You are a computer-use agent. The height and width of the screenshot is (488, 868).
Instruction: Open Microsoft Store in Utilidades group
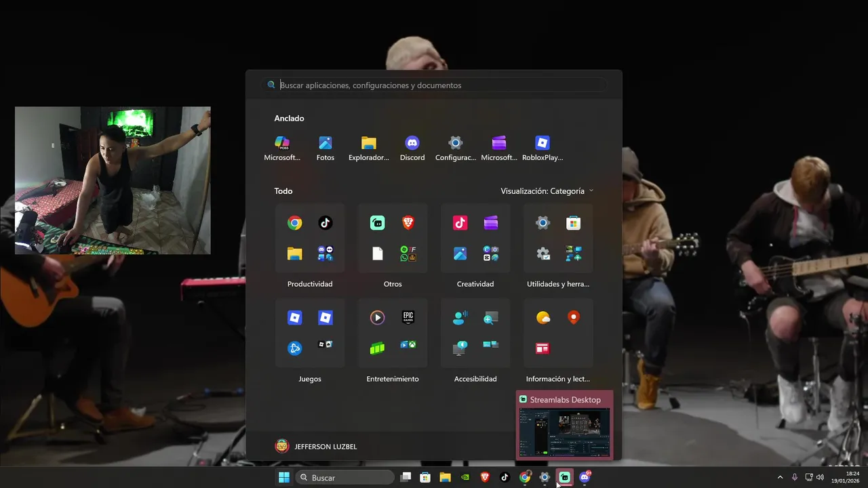[573, 223]
